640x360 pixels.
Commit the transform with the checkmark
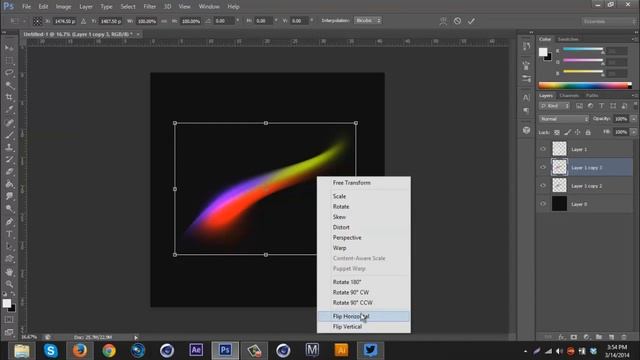[x=471, y=21]
